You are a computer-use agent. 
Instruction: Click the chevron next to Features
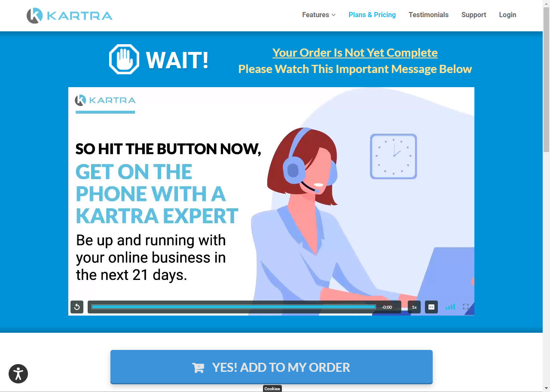[x=333, y=15]
